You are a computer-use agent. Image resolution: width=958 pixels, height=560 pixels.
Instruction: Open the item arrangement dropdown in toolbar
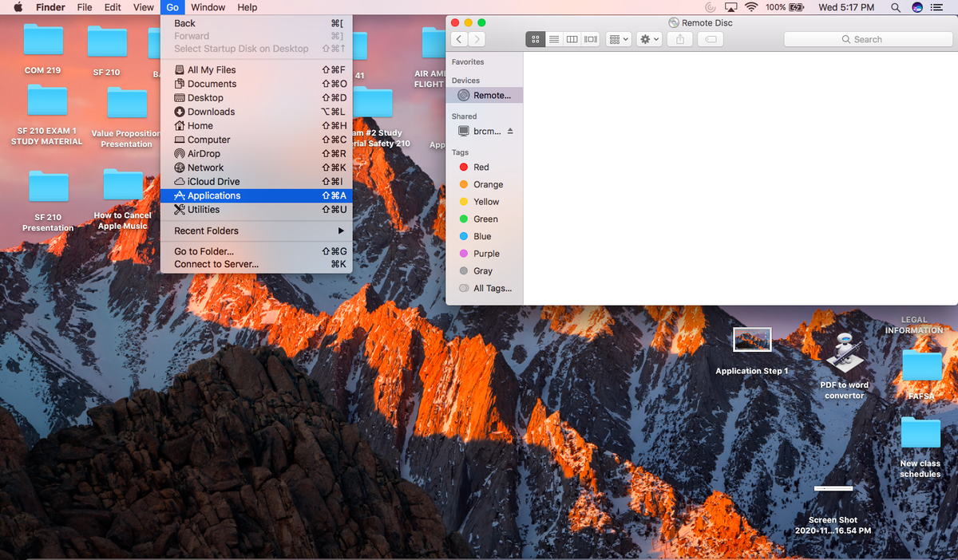tap(618, 38)
